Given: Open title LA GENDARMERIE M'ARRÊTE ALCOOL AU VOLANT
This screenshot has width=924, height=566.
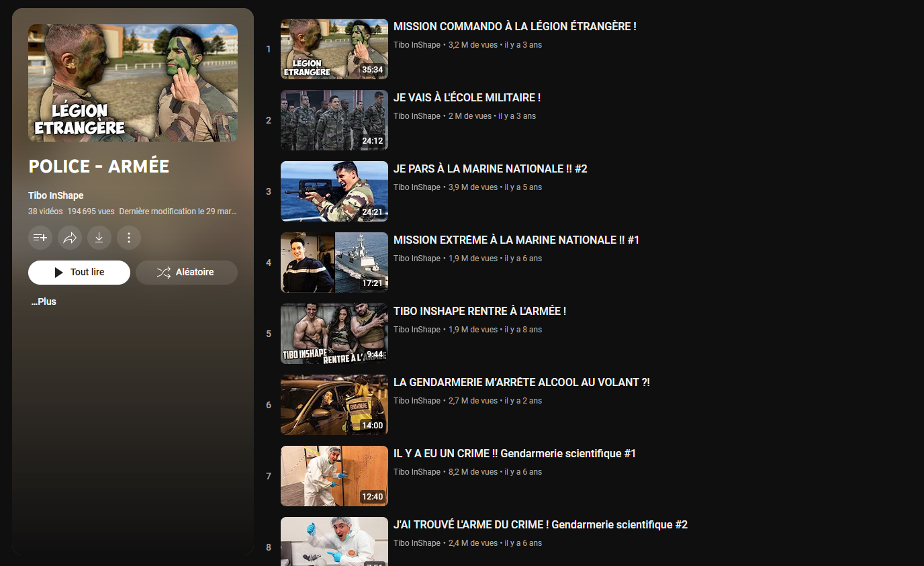Looking at the screenshot, I should click(522, 382).
